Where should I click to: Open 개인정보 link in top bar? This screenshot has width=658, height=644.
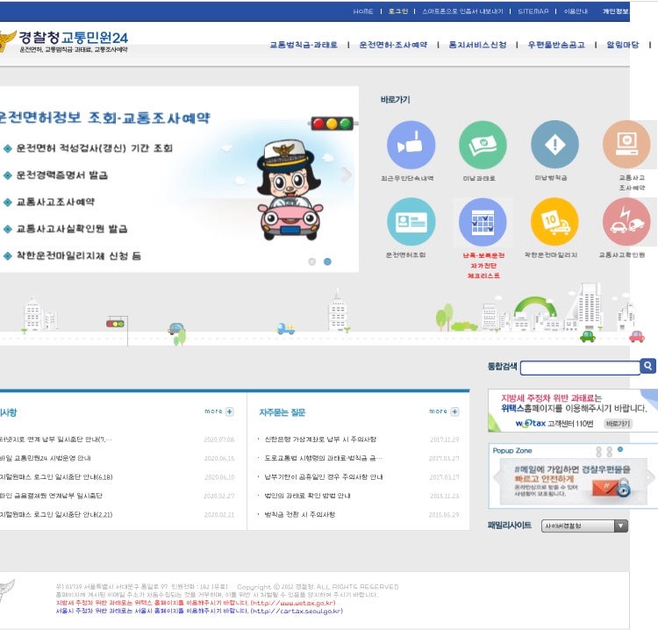click(x=616, y=11)
